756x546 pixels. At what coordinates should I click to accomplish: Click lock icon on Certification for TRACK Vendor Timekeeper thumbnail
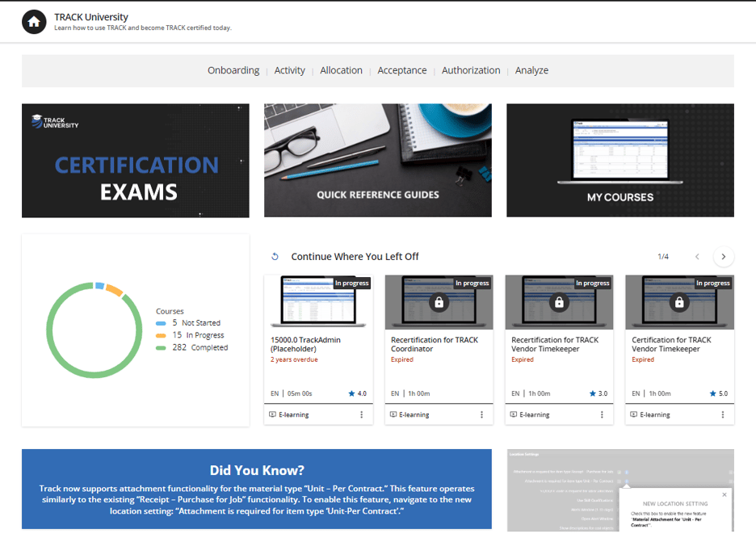[x=679, y=301]
